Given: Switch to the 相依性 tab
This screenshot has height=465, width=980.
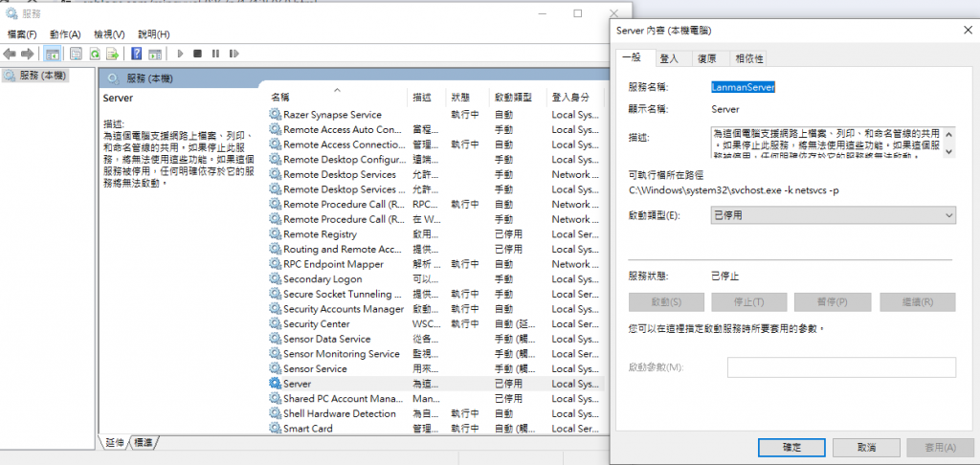Looking at the screenshot, I should pyautogui.click(x=748, y=58).
